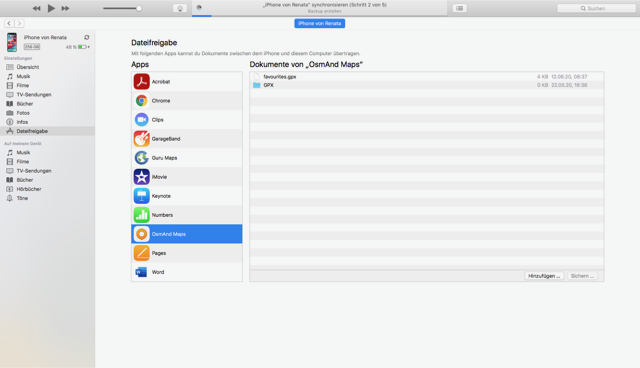The image size is (640, 368).
Task: Click the sync icon beside device name
Action: click(87, 37)
